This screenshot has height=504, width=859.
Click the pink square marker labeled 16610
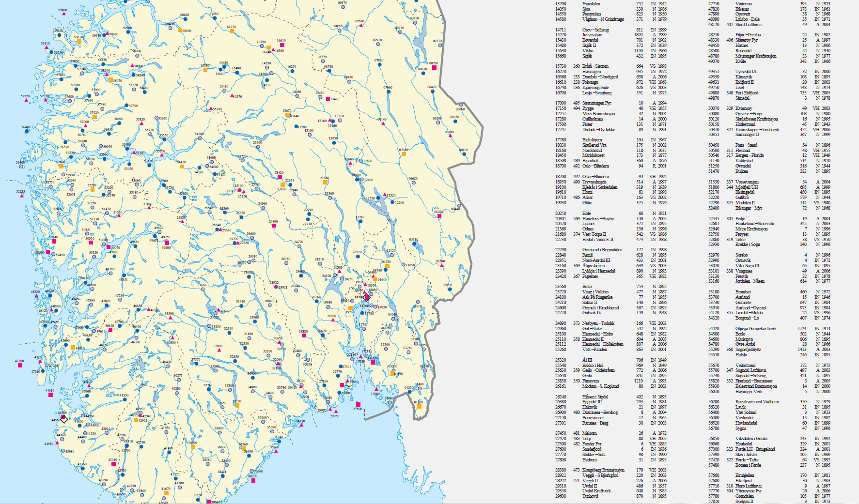pos(282,45)
